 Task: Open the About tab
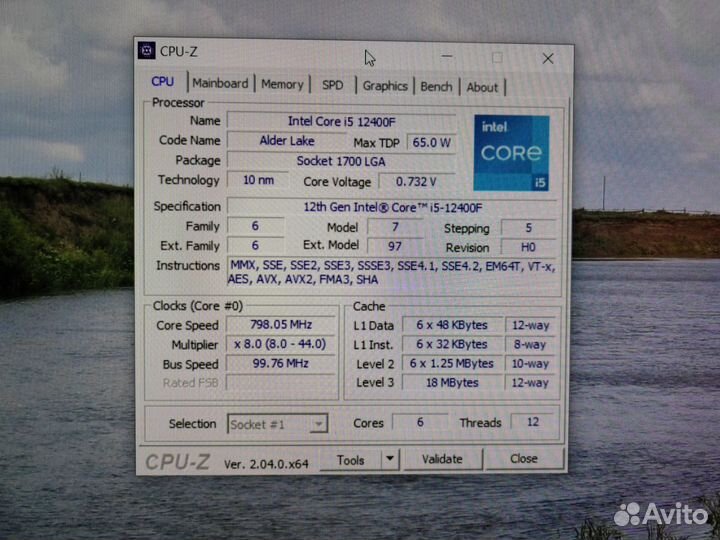(482, 87)
